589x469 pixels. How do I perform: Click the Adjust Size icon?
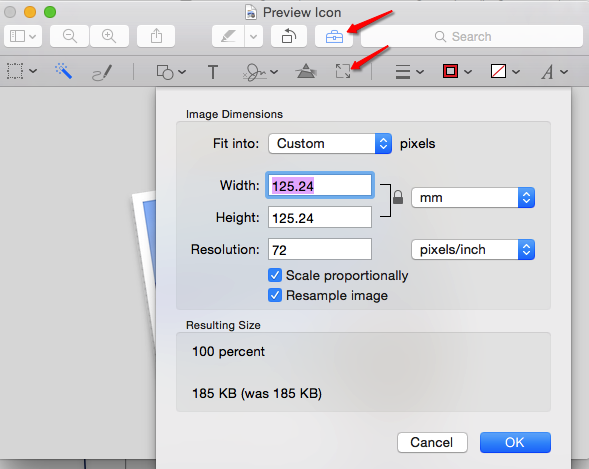point(343,71)
